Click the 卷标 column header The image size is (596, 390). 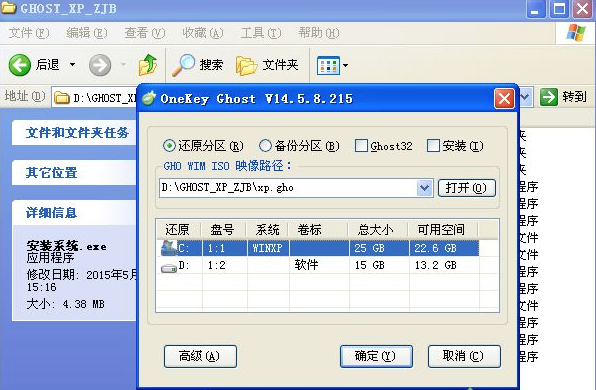pos(319,230)
